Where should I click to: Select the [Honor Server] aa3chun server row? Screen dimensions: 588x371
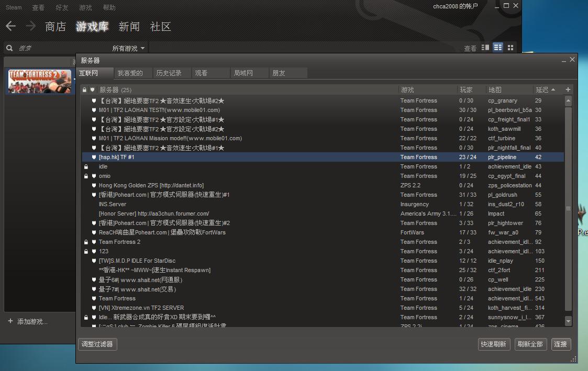323,213
